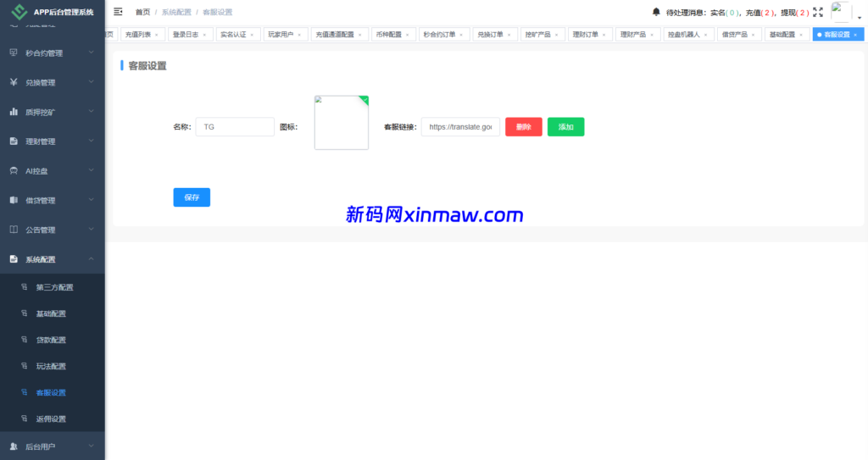Screen dimensions: 868x460
Task: Switch to the 挖矿产品 tab
Action: coord(542,35)
